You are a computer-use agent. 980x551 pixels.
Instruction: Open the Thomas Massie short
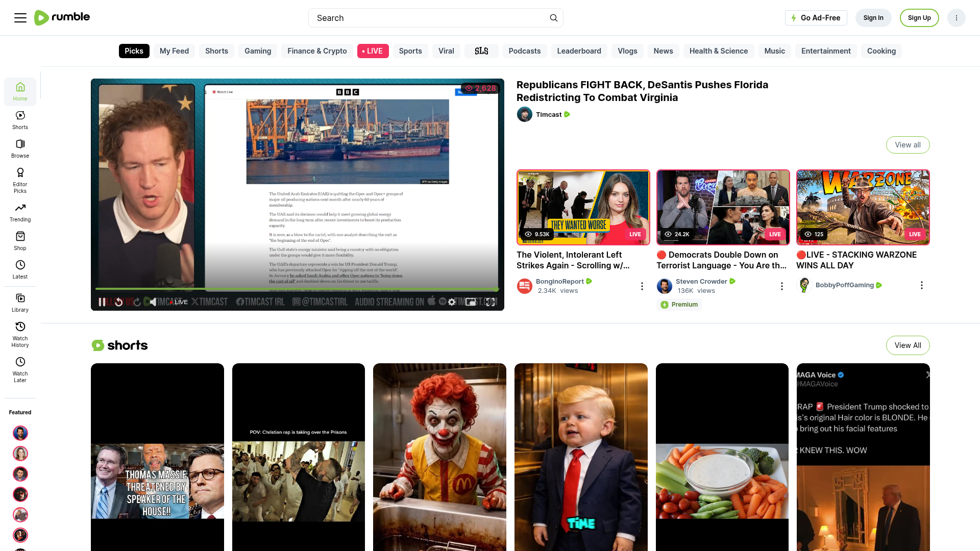pyautogui.click(x=157, y=457)
